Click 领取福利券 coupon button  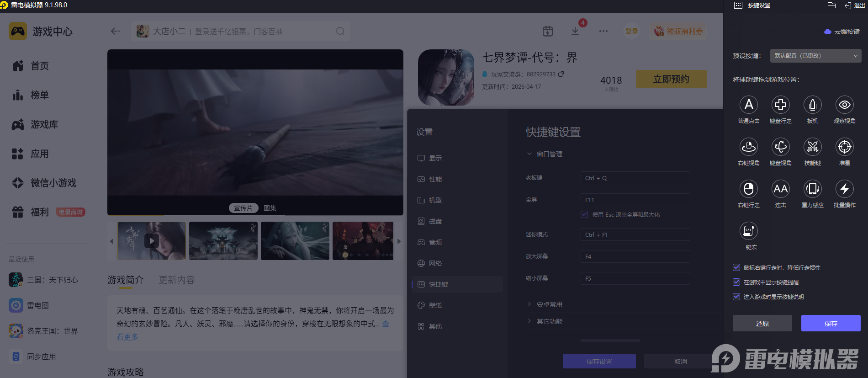pyautogui.click(x=678, y=31)
